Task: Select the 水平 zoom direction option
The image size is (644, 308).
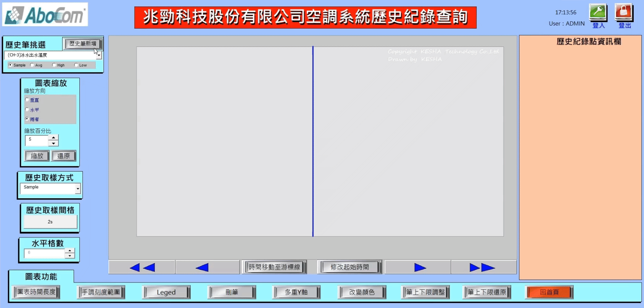Action: click(x=27, y=110)
